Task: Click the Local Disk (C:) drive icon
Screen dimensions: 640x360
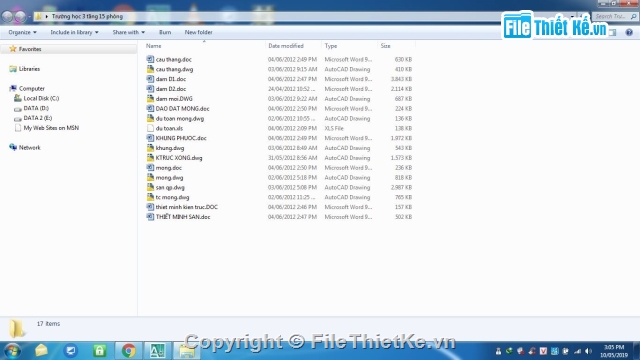Action: click(x=18, y=98)
